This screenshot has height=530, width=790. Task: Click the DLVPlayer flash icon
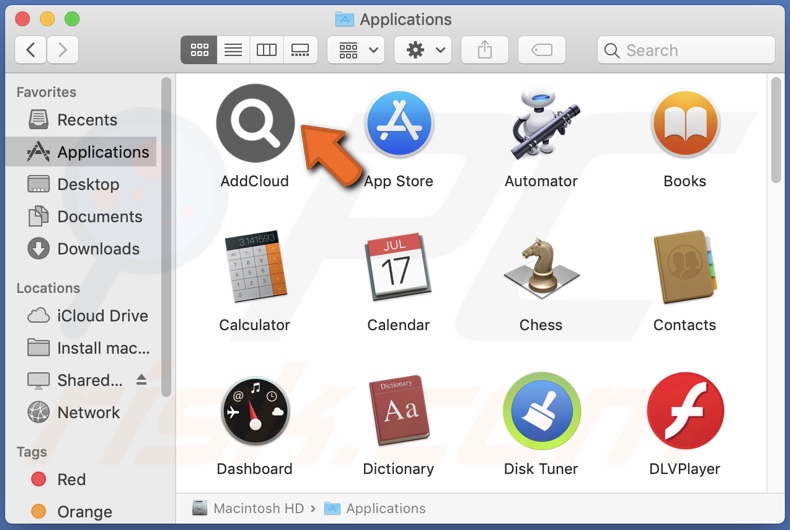click(x=684, y=412)
